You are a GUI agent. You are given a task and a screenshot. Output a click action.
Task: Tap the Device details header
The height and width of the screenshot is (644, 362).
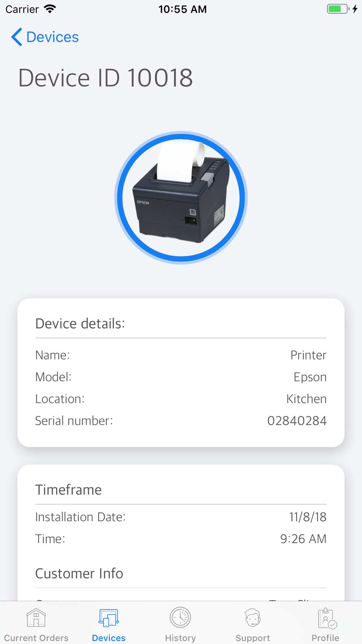80,323
